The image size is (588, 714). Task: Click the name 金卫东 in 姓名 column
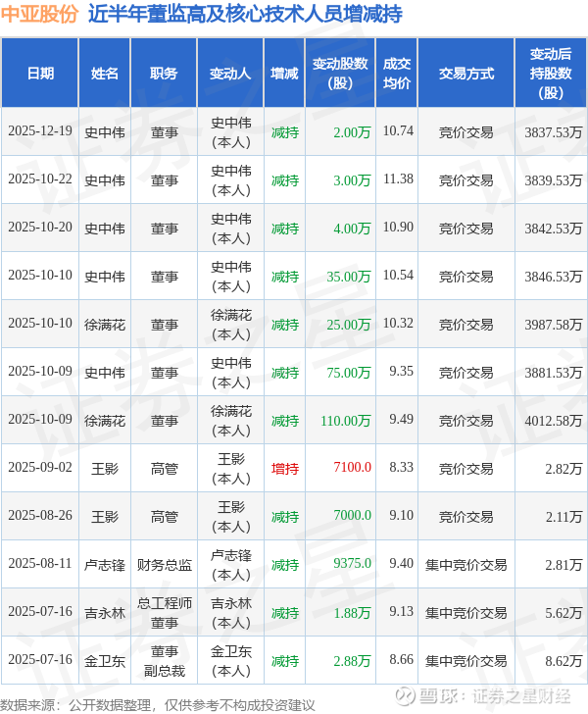(105, 661)
